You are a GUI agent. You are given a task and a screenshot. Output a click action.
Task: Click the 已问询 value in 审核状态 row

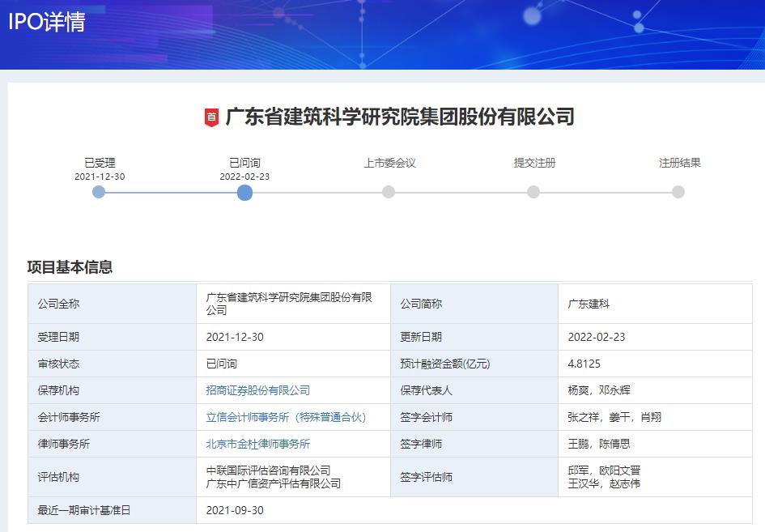coord(222,364)
